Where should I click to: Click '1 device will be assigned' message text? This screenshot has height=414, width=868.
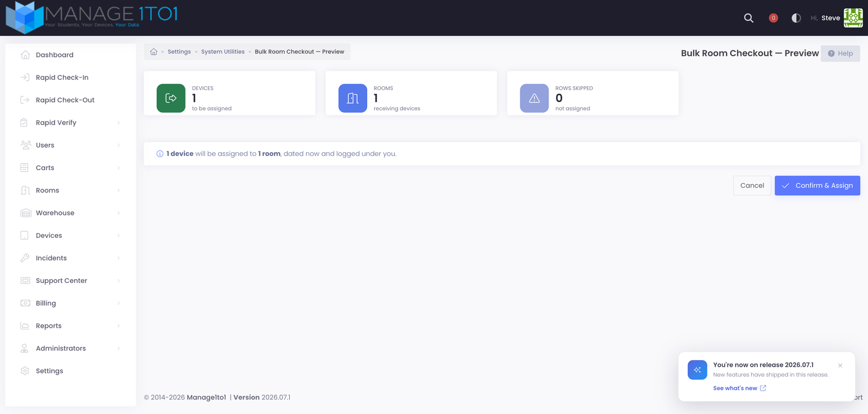[282, 154]
